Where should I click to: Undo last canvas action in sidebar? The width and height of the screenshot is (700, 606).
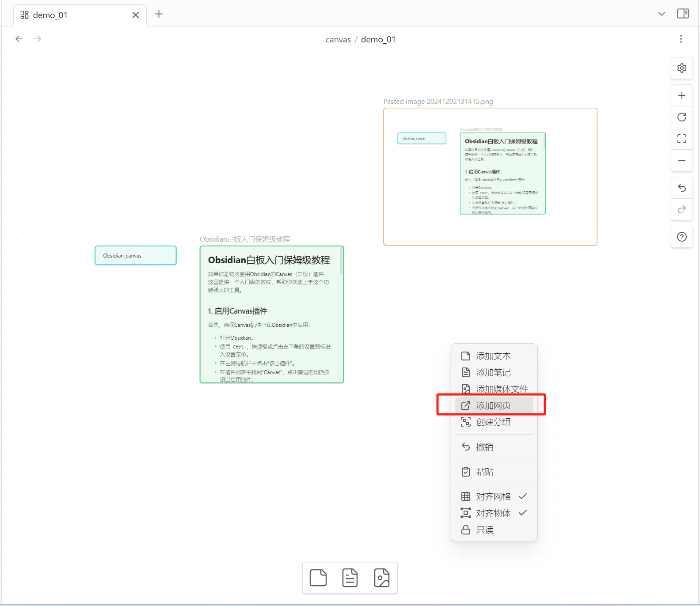click(682, 188)
